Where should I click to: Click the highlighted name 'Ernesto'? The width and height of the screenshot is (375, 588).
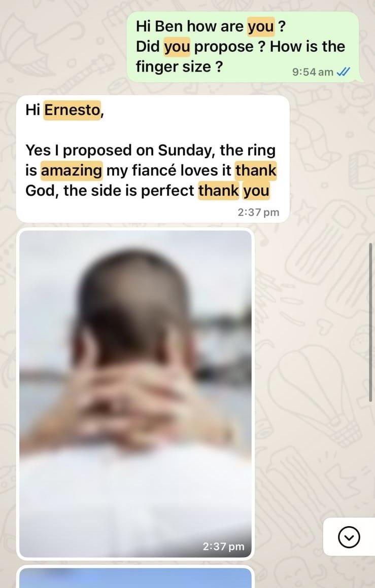pyautogui.click(x=72, y=111)
